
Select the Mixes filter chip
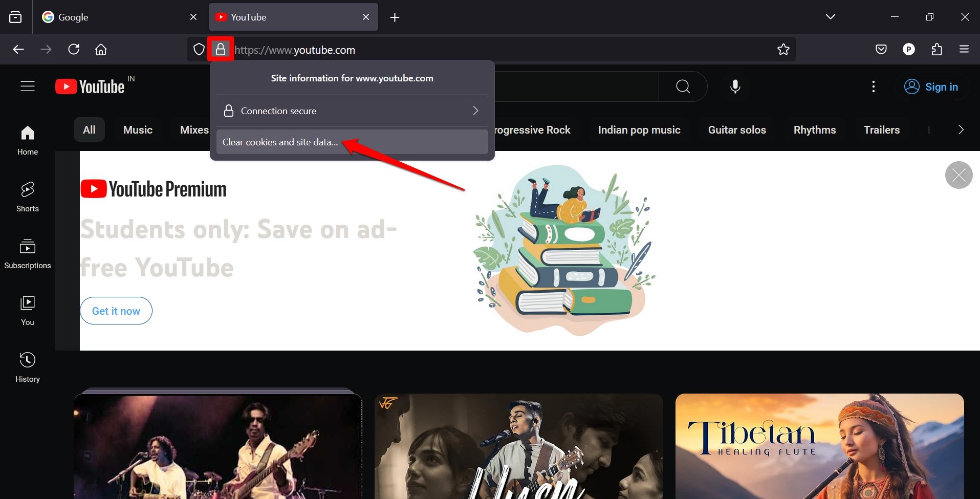(x=194, y=130)
